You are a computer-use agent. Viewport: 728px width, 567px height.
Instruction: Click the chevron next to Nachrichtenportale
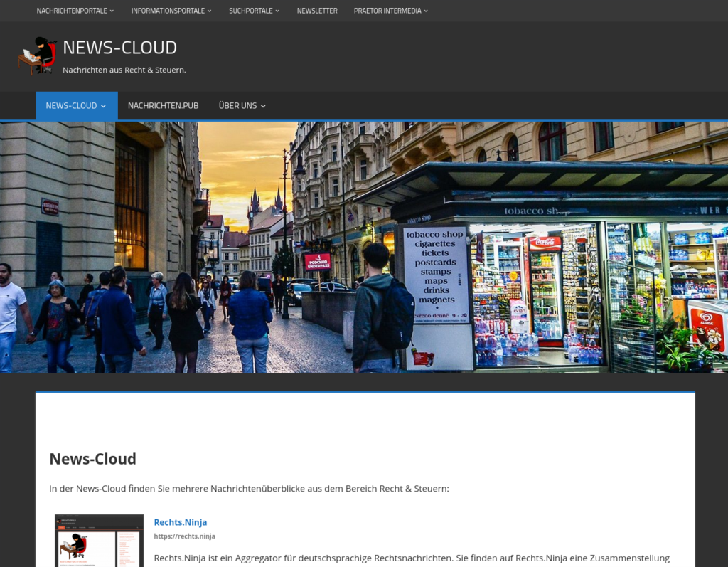112,11
